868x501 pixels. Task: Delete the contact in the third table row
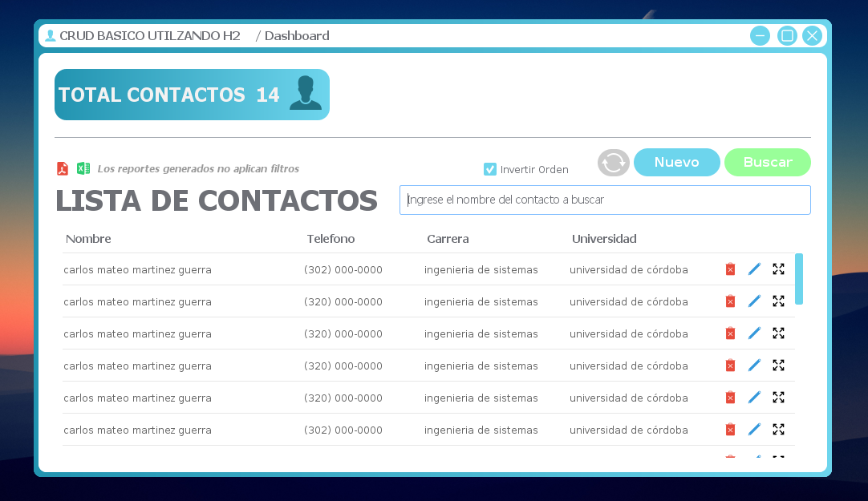point(730,333)
